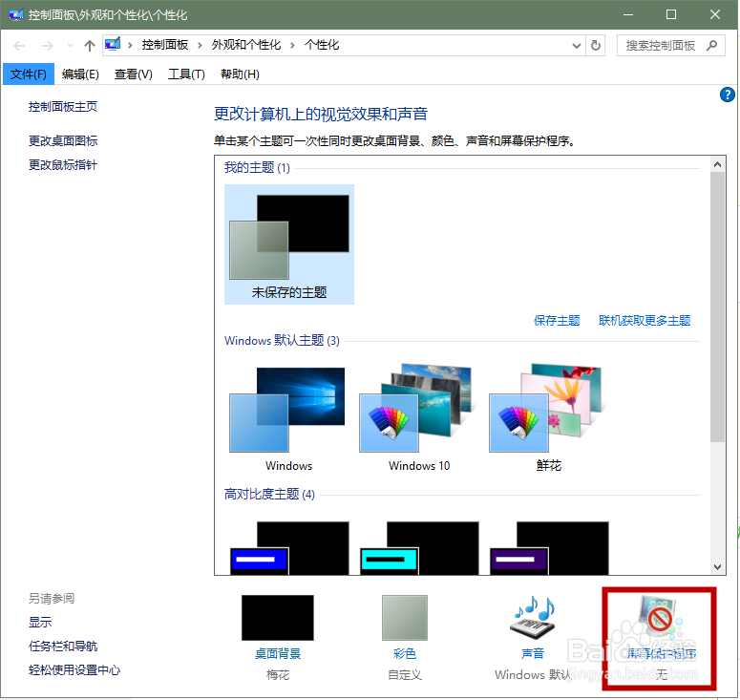
Task: Click 外观和个性化 breadcrumb
Action: point(246,45)
